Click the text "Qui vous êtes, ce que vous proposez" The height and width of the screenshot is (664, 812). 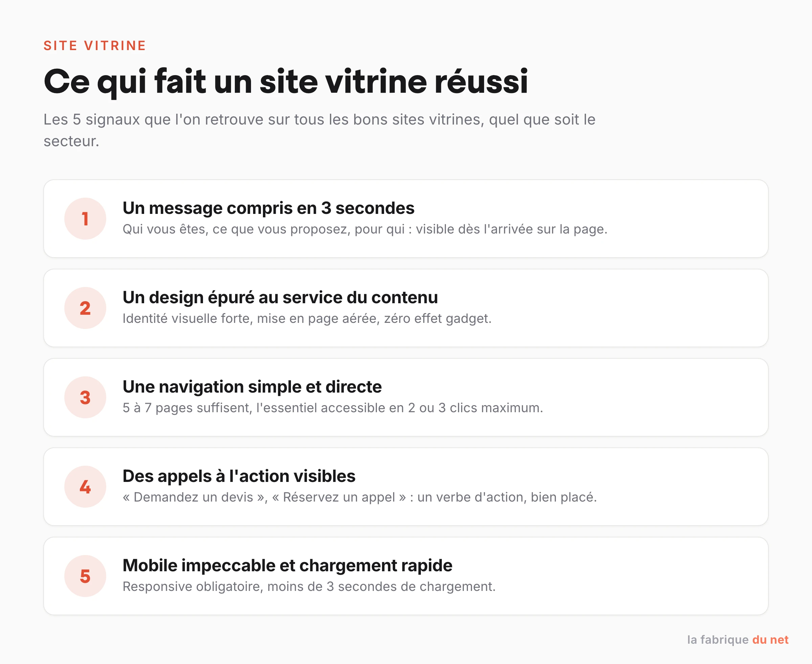click(236, 229)
